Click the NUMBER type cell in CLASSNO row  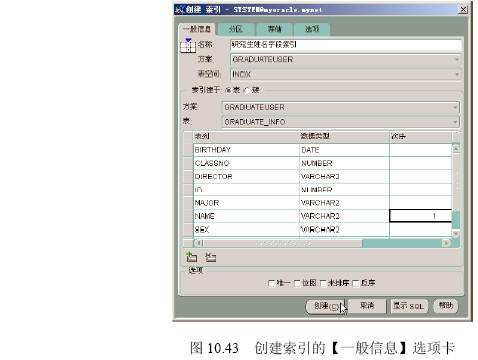[x=344, y=163]
